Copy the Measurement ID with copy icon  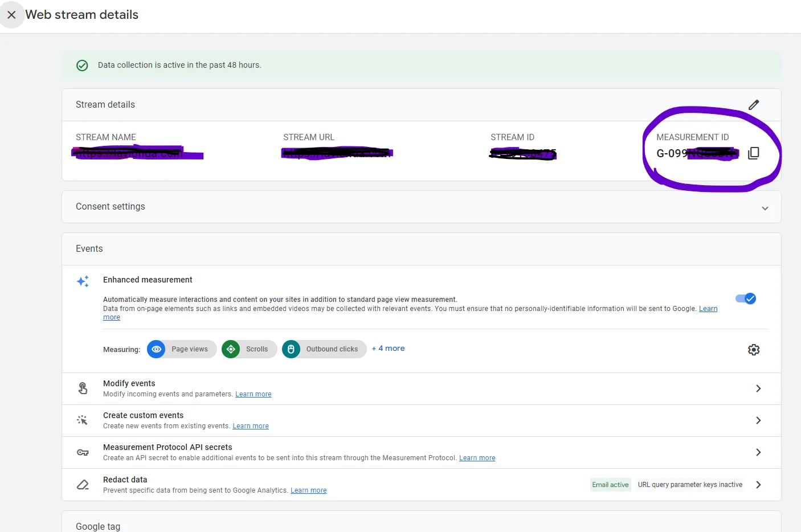pyautogui.click(x=753, y=153)
